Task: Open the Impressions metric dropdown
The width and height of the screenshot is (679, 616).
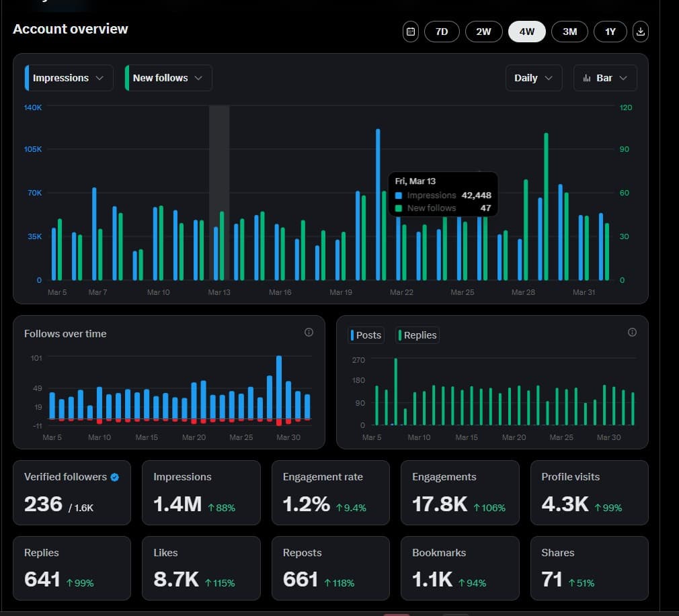Action: pyautogui.click(x=69, y=78)
